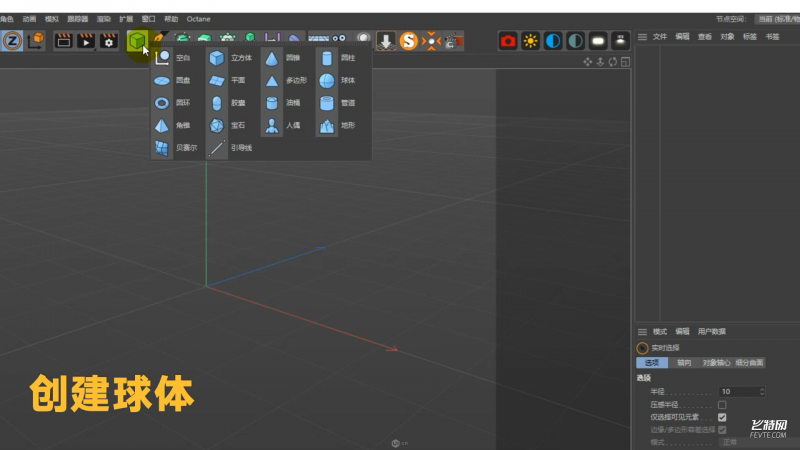This screenshot has width=800, height=450.
Task: Click the yellow sun light icon
Action: click(531, 41)
